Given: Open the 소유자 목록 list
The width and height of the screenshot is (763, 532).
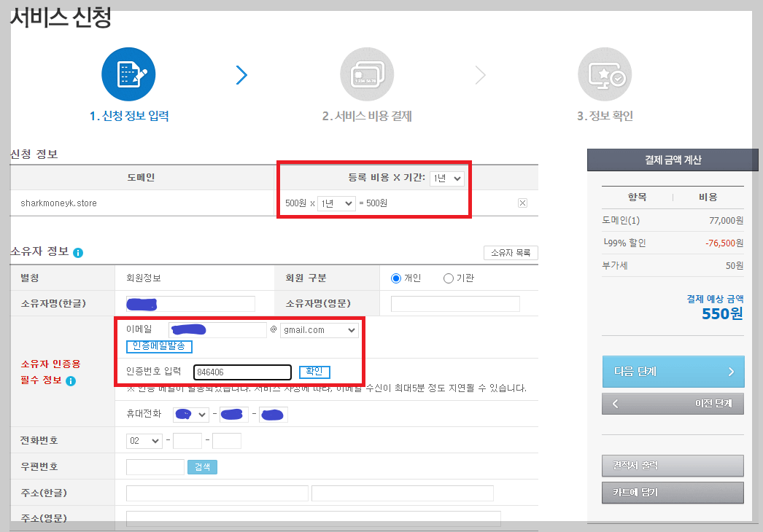Looking at the screenshot, I should tap(510, 252).
